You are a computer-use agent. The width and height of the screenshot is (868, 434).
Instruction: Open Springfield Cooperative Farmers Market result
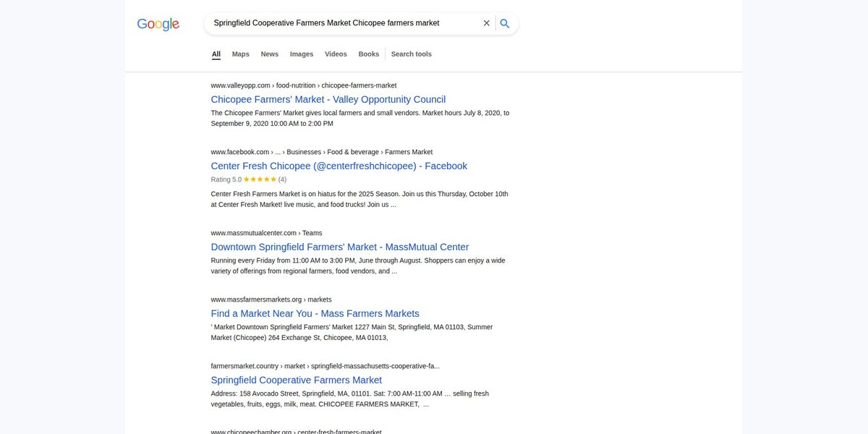297,380
